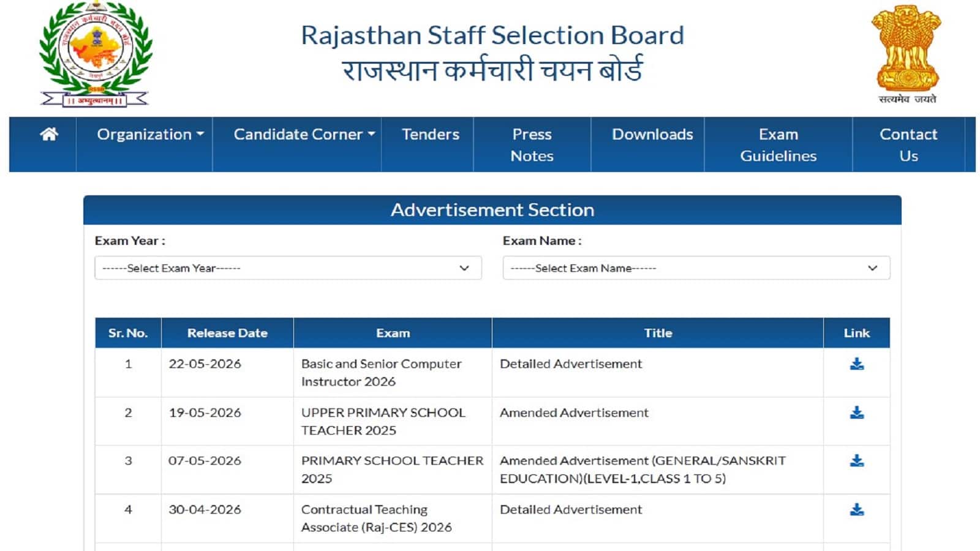
Task: Click the Rajasthan Staff Selection Board logo
Action: 96,56
